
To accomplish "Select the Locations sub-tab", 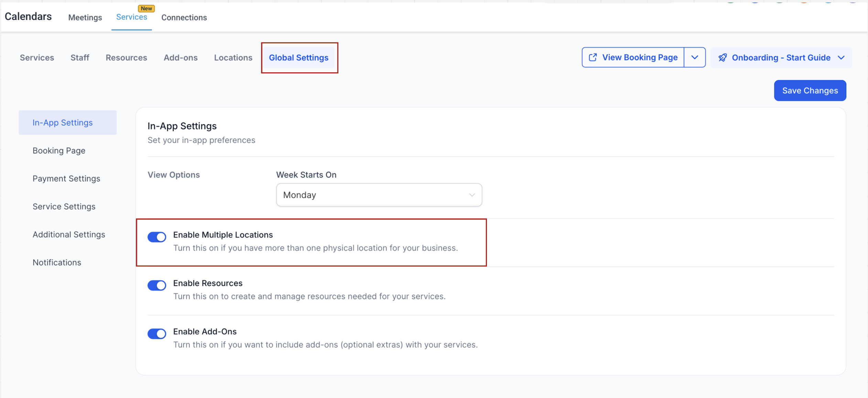I will pos(233,58).
